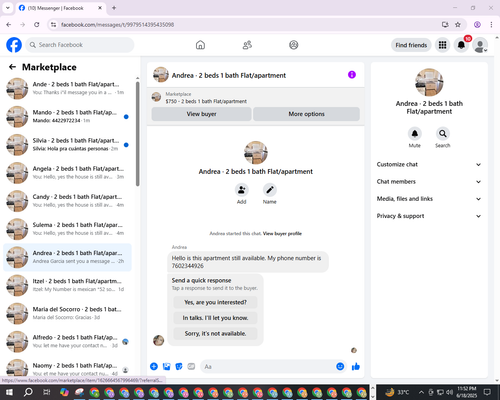Image resolution: width=500 pixels, height=400 pixels.
Task: Click the Search Facebook field
Action: pyautogui.click(x=80, y=45)
